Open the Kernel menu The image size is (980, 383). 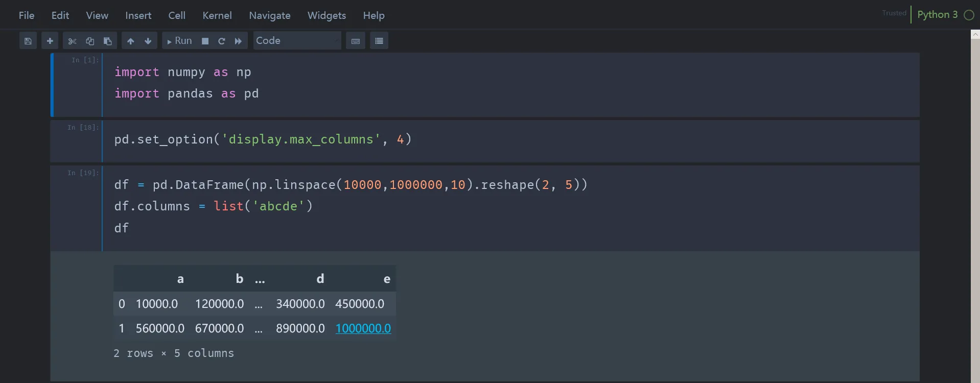coord(217,15)
